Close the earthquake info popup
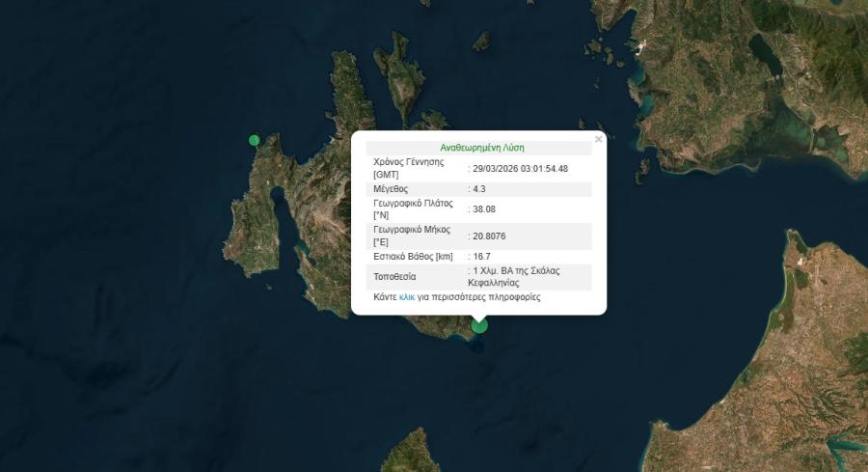 point(598,139)
